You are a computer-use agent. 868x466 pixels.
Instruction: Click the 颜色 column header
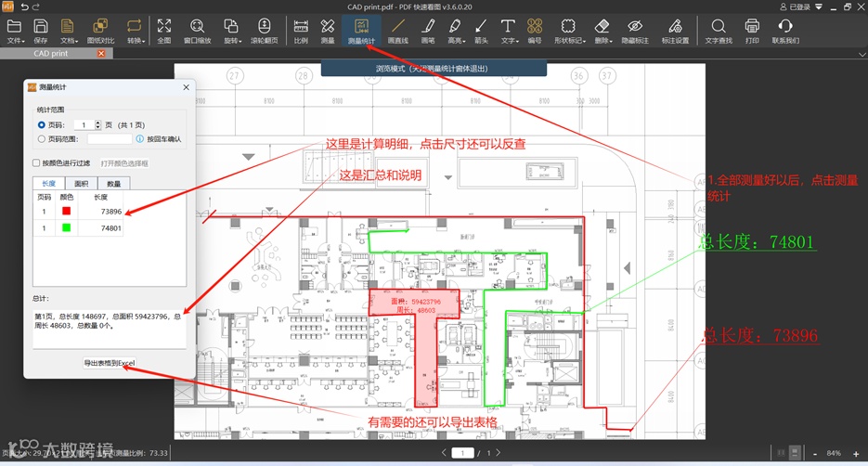pyautogui.click(x=67, y=197)
